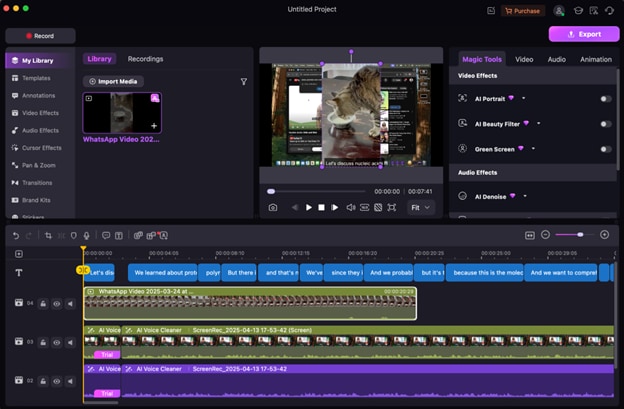Viewport: 624px width, 409px height.
Task: Switch to the Magic Tools tab
Action: click(482, 59)
